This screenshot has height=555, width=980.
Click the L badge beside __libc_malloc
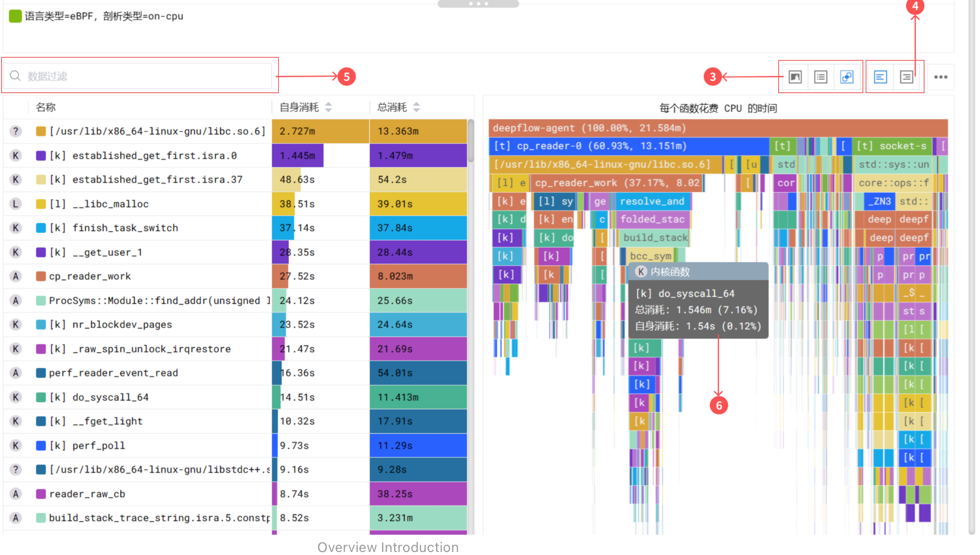pos(16,204)
